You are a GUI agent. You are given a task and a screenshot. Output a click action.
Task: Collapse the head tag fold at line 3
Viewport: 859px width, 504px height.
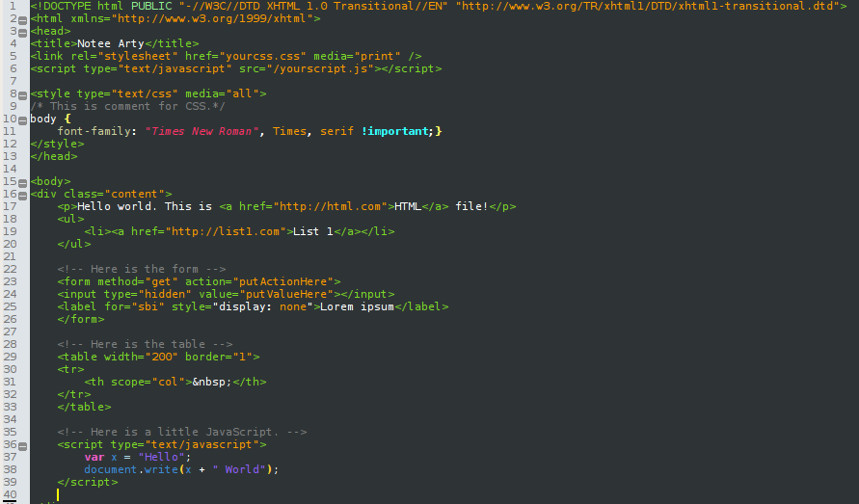(x=22, y=33)
